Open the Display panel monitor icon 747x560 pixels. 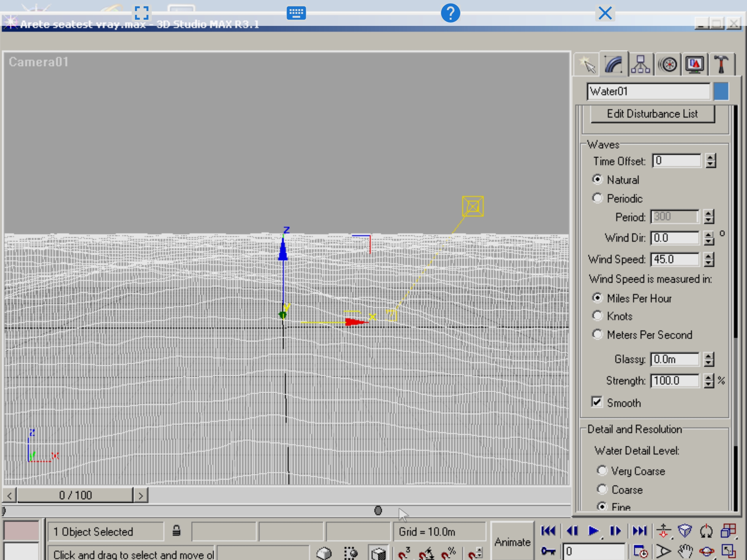coord(694,65)
